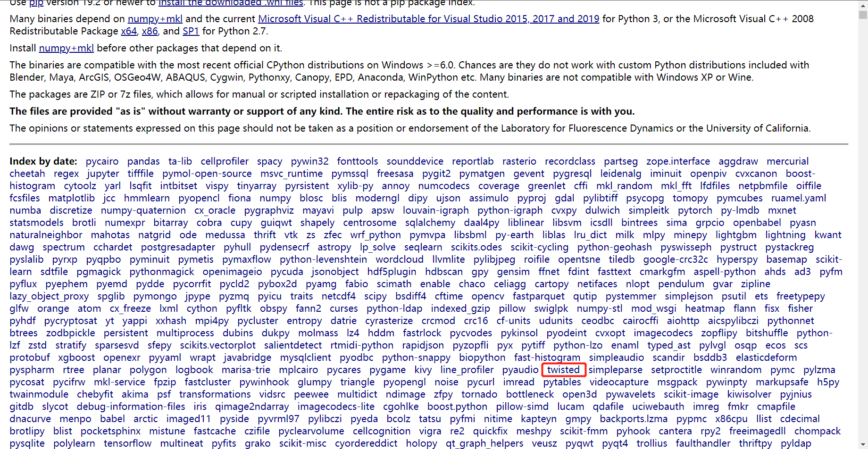Click the biopython link
The width and height of the screenshot is (868, 449).
tap(482, 358)
